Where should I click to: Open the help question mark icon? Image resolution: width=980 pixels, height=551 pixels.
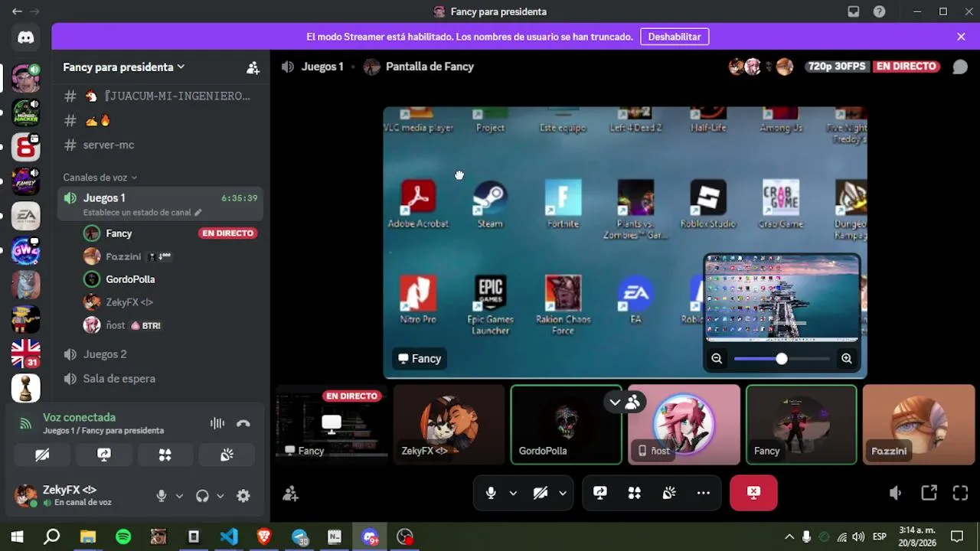coord(880,11)
